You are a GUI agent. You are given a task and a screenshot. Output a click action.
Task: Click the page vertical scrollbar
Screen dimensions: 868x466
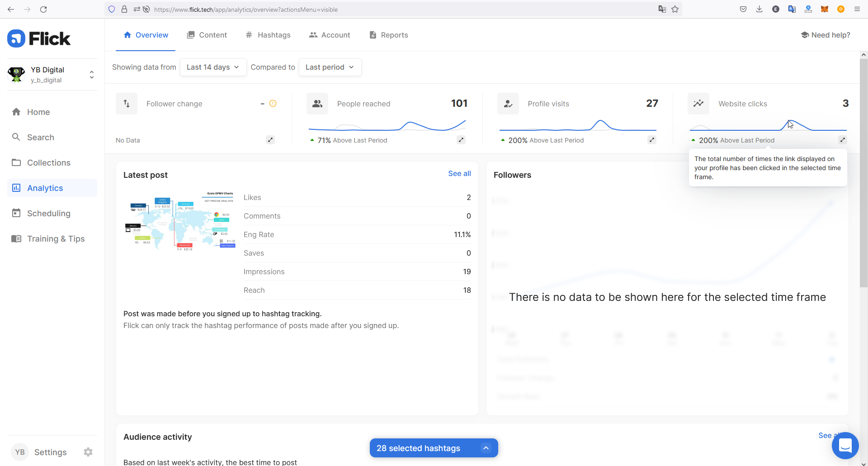tap(863, 172)
